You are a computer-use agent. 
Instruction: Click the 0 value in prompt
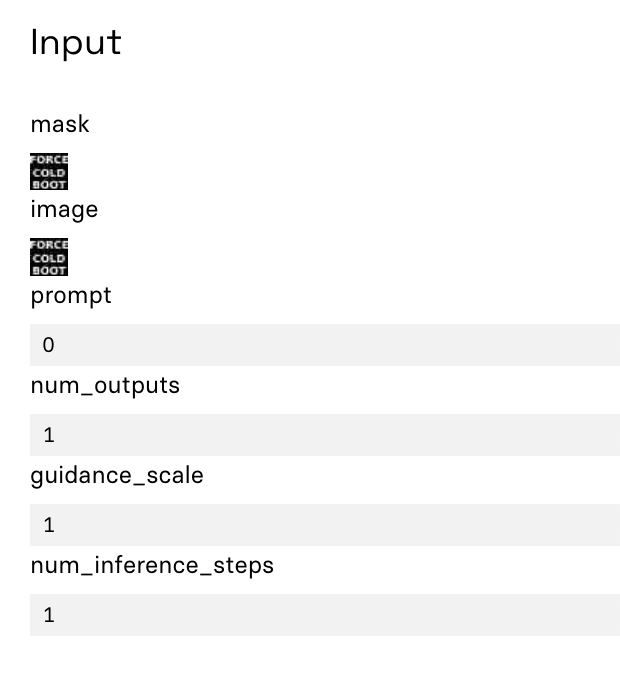49,345
